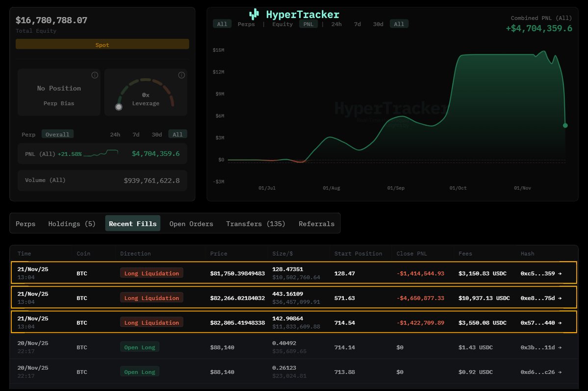This screenshot has height=391, width=588.
Task: Open transaction hash 0xd6...c26 arrow
Action: (x=560, y=372)
